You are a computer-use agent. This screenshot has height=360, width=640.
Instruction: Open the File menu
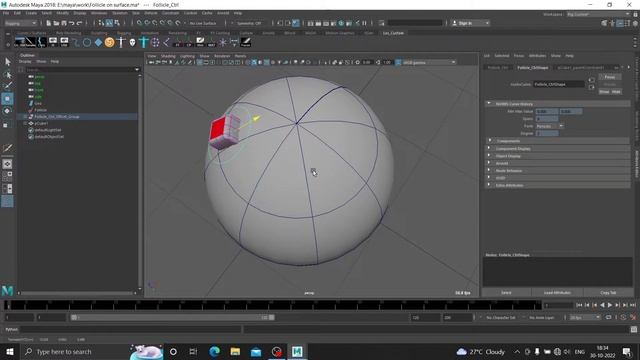coord(6,13)
